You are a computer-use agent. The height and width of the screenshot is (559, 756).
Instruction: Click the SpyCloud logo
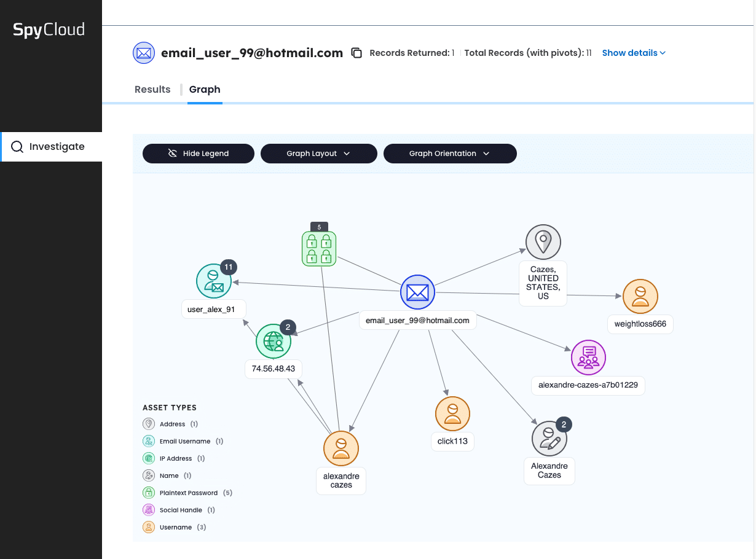click(x=49, y=29)
